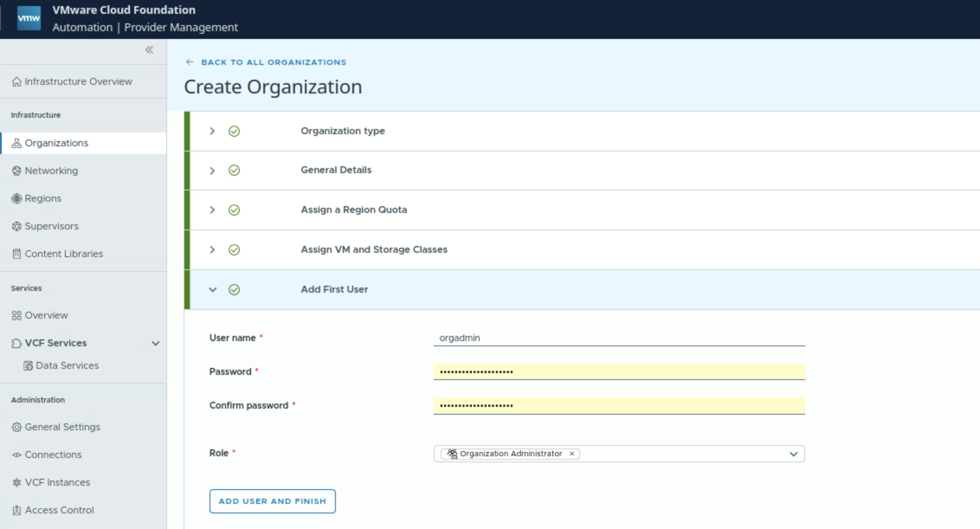The height and width of the screenshot is (529, 980).
Task: Click the VMware logo icon
Action: click(29, 18)
